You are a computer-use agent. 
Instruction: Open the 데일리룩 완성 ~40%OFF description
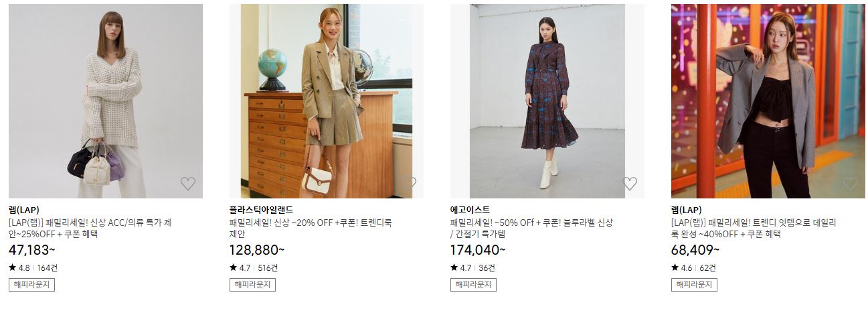(754, 229)
